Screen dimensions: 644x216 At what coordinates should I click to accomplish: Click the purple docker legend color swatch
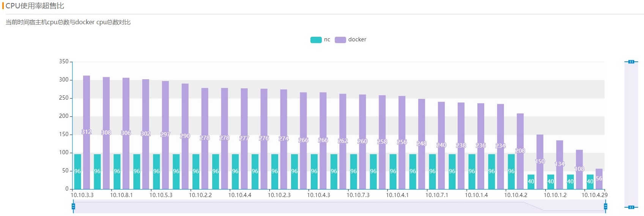tap(340, 40)
